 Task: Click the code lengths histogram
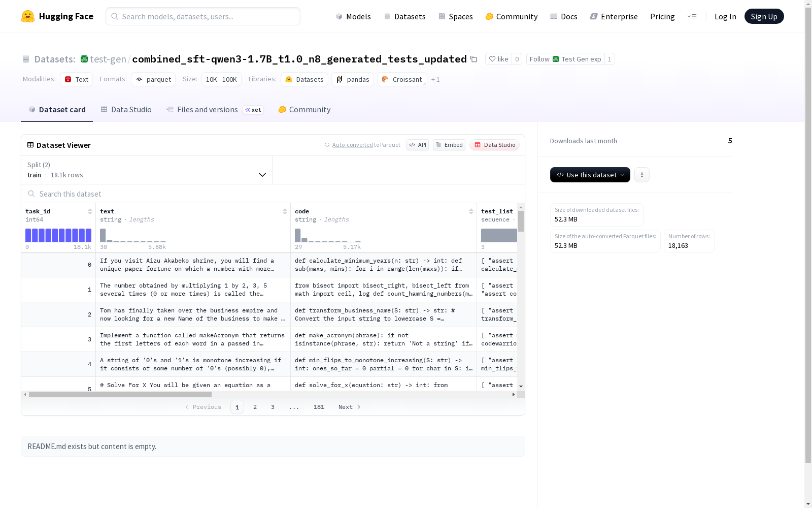328,235
